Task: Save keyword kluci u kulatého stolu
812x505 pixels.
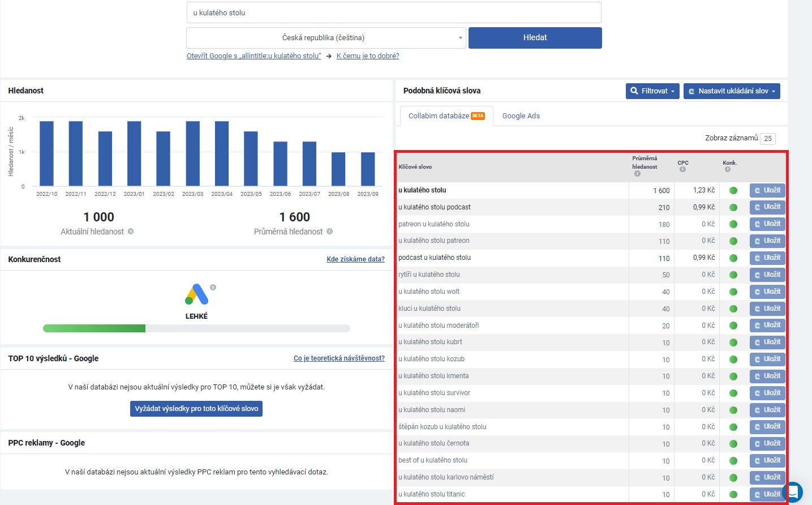Action: point(767,309)
